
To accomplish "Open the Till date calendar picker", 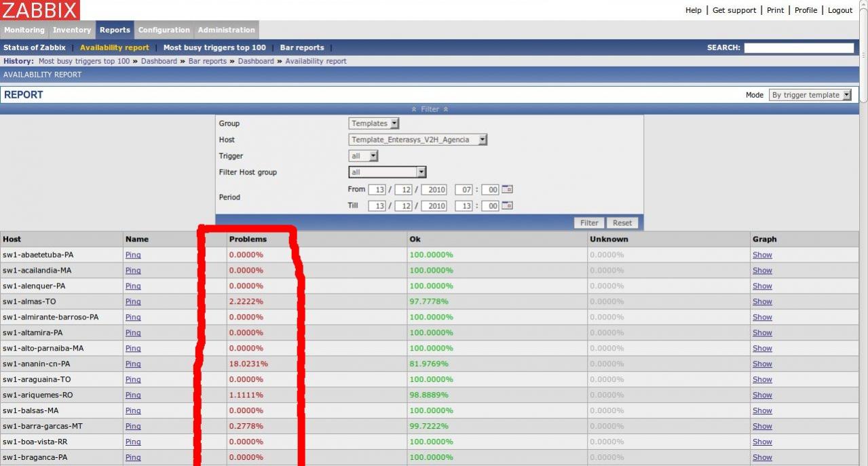I will [507, 206].
